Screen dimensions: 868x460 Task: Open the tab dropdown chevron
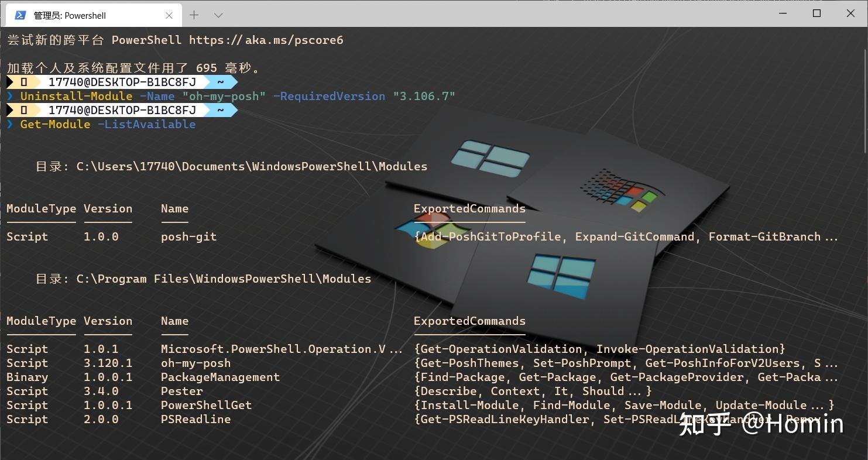219,15
